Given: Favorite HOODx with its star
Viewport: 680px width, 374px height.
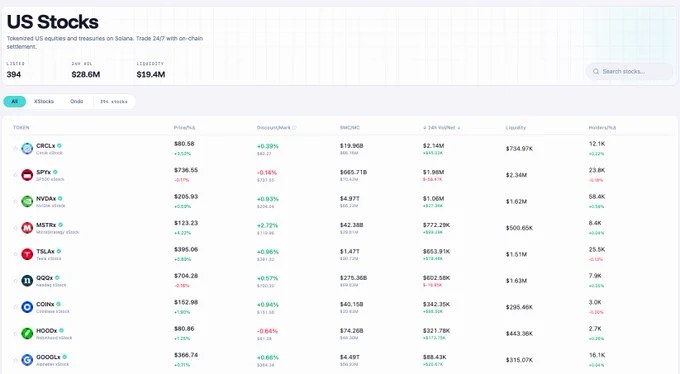Looking at the screenshot, I should click(x=16, y=334).
